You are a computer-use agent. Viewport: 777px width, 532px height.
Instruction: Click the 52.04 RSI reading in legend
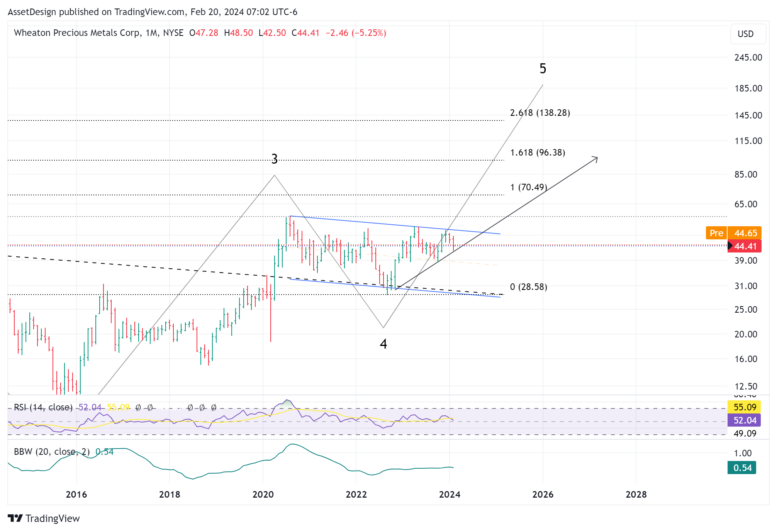90,407
